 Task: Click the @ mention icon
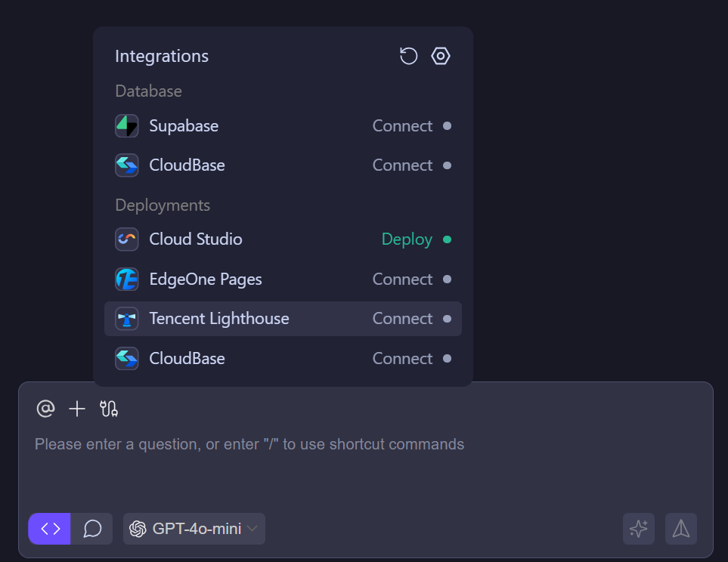click(45, 409)
